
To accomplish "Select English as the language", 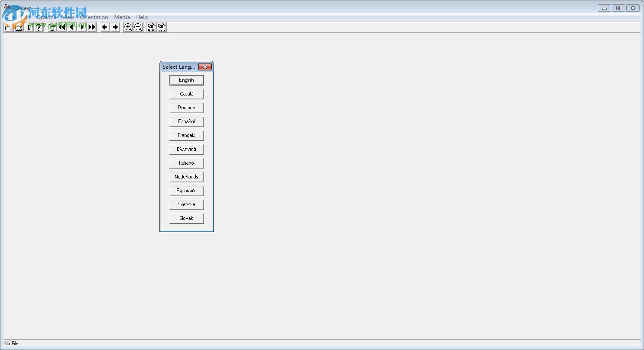I will coord(186,80).
